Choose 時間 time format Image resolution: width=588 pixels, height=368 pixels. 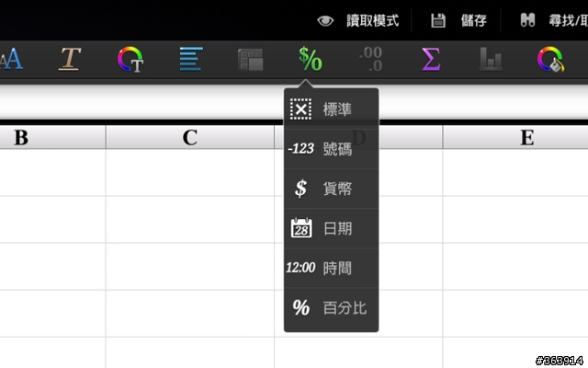coord(331,268)
